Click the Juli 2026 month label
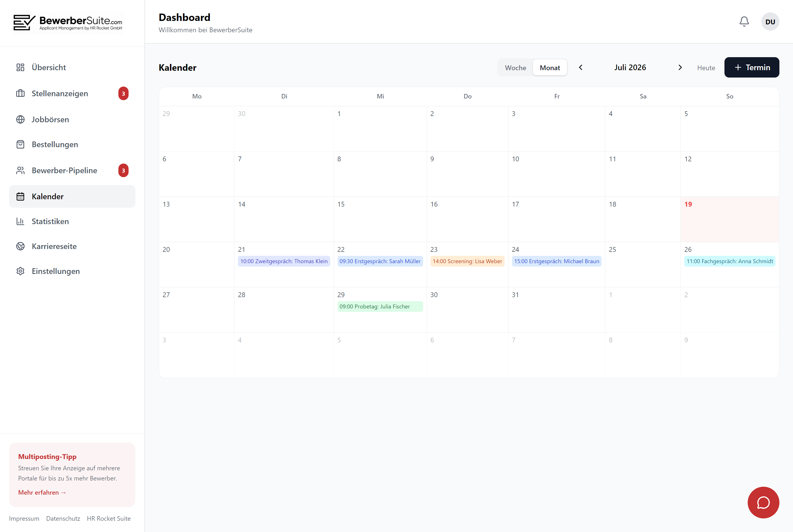This screenshot has height=532, width=793. click(x=630, y=67)
